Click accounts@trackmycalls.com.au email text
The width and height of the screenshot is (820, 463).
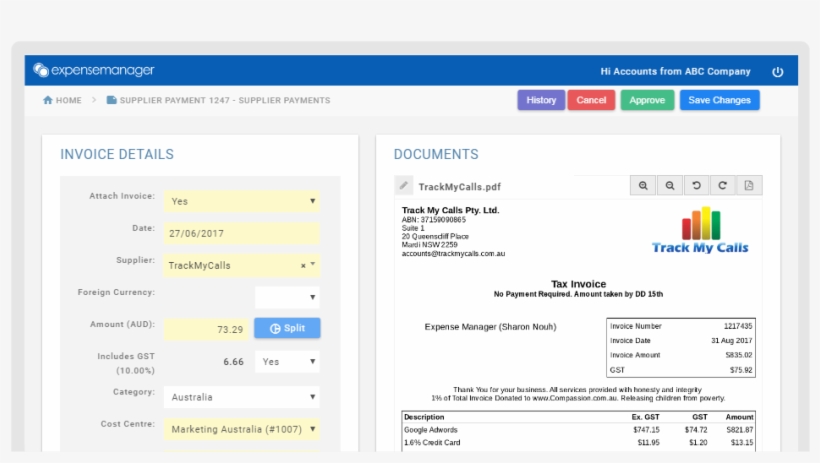click(x=453, y=253)
